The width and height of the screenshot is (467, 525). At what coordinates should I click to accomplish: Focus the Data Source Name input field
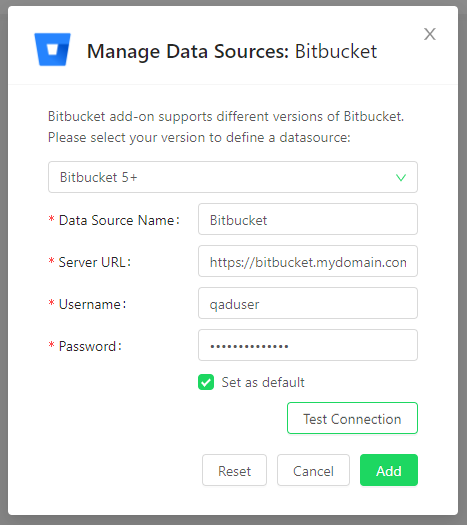click(308, 219)
